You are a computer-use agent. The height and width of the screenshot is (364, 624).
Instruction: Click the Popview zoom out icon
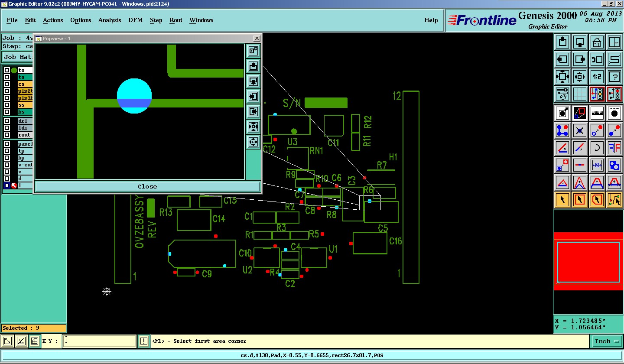(253, 142)
